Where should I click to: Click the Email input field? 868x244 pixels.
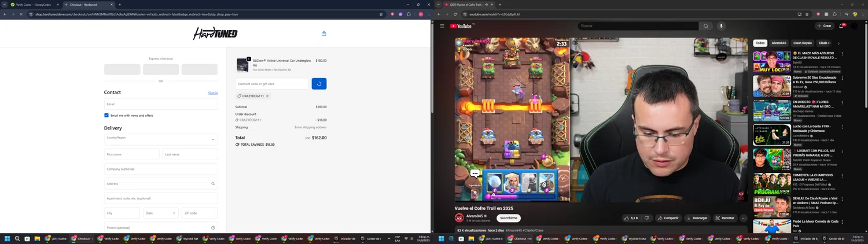click(161, 104)
